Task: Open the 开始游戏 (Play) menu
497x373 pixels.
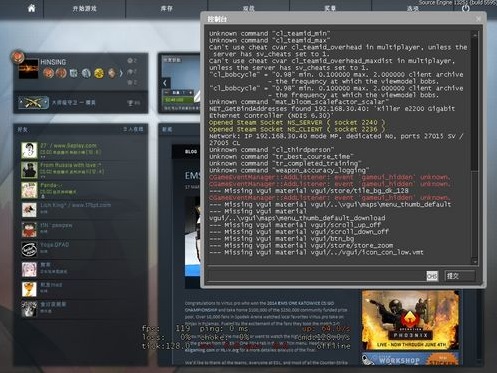Action: click(84, 9)
